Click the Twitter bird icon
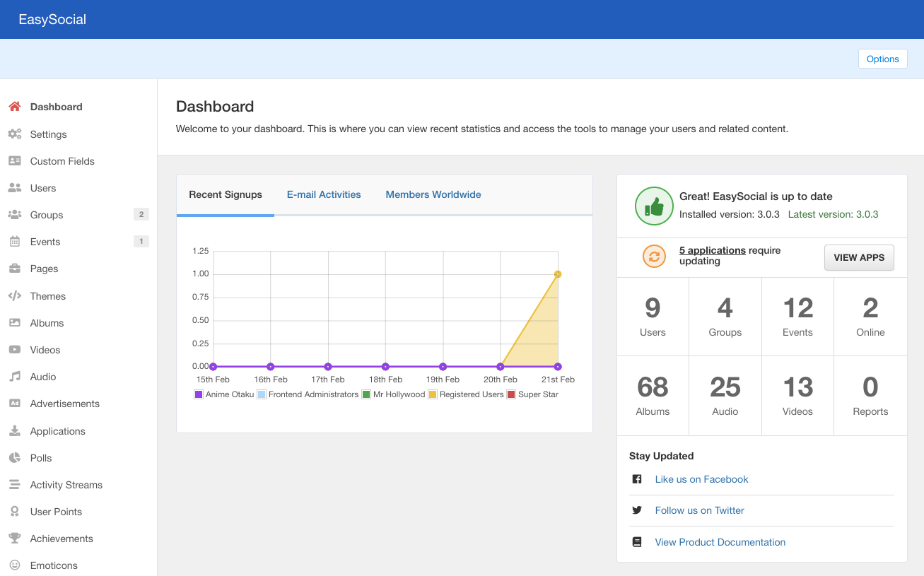The width and height of the screenshot is (924, 576). click(x=637, y=510)
